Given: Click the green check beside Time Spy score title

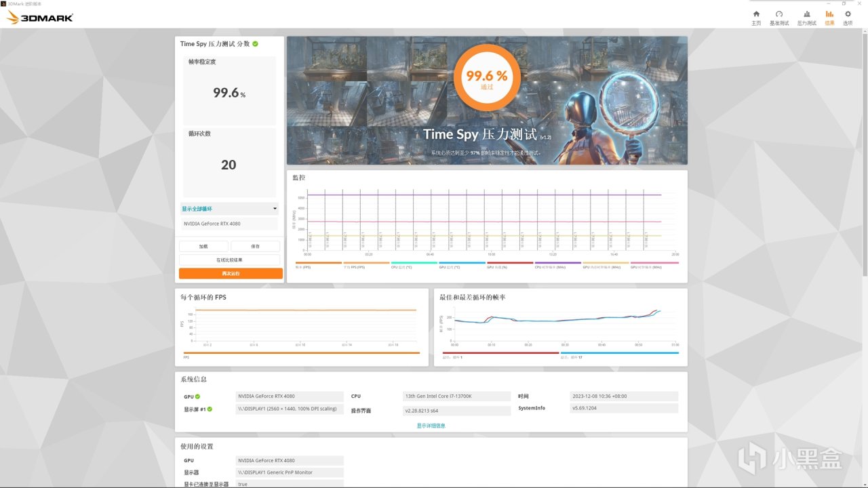Looking at the screenshot, I should click(x=255, y=43).
